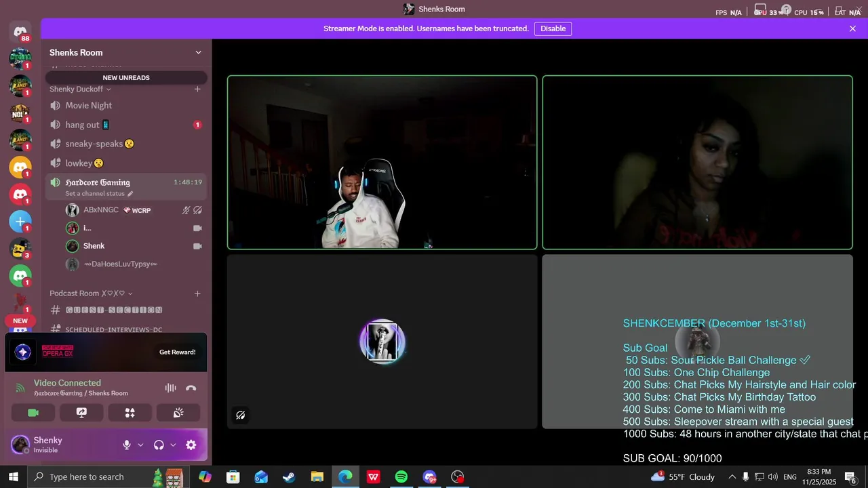The image size is (868, 488).
Task: Open Windows notification center
Action: 850,477
